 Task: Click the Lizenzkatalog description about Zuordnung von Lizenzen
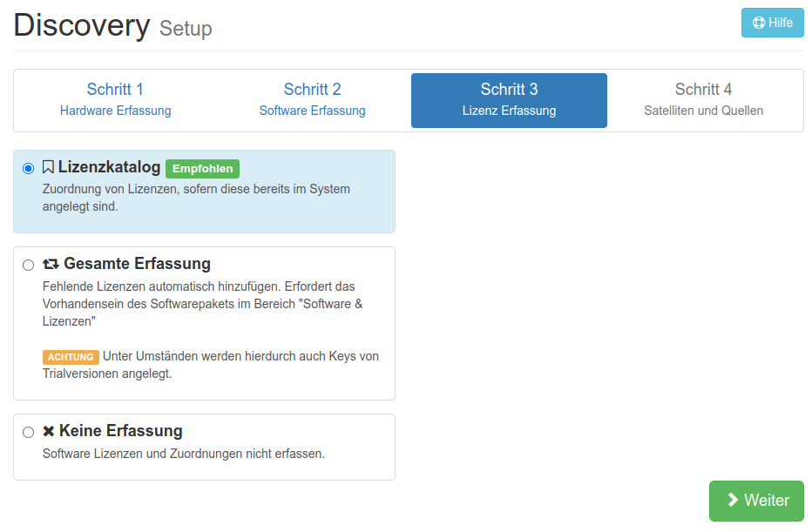(x=196, y=198)
